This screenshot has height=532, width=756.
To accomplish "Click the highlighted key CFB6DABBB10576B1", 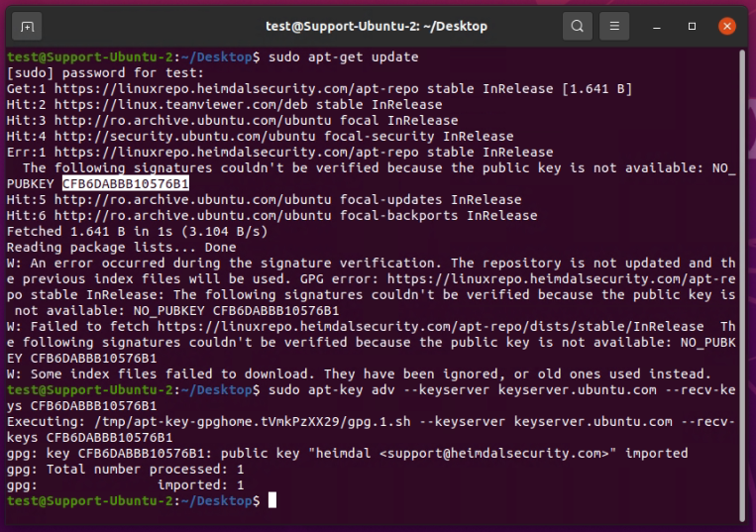I will 126,183.
